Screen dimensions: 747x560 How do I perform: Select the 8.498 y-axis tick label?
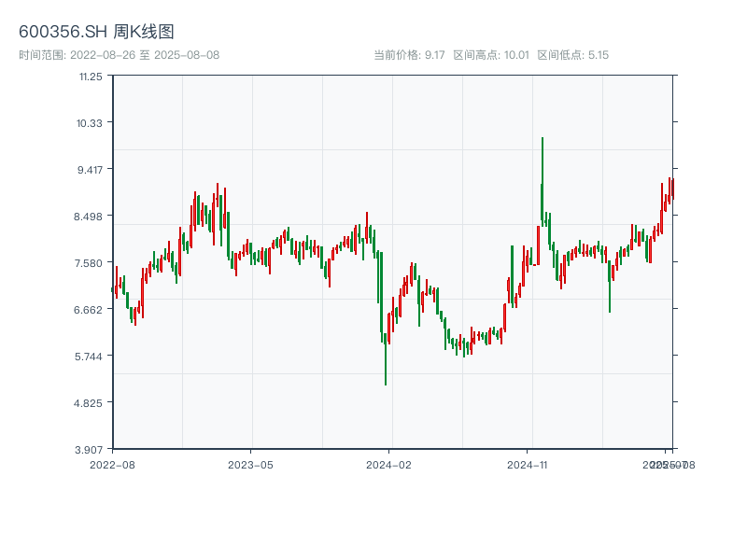90,217
